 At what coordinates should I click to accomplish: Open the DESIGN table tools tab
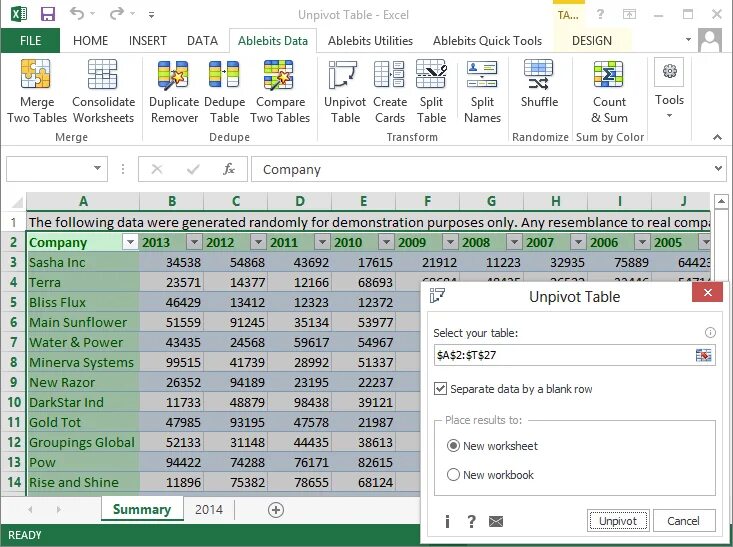tap(591, 41)
